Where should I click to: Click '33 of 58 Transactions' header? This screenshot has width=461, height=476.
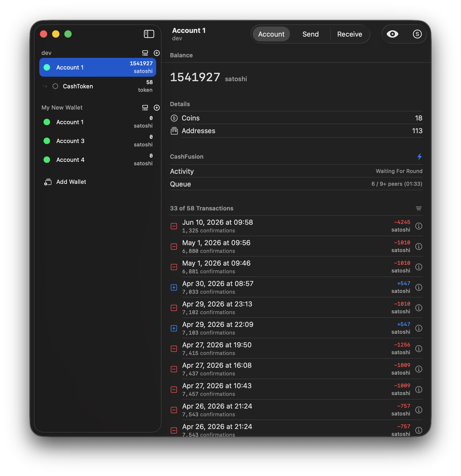pos(202,208)
